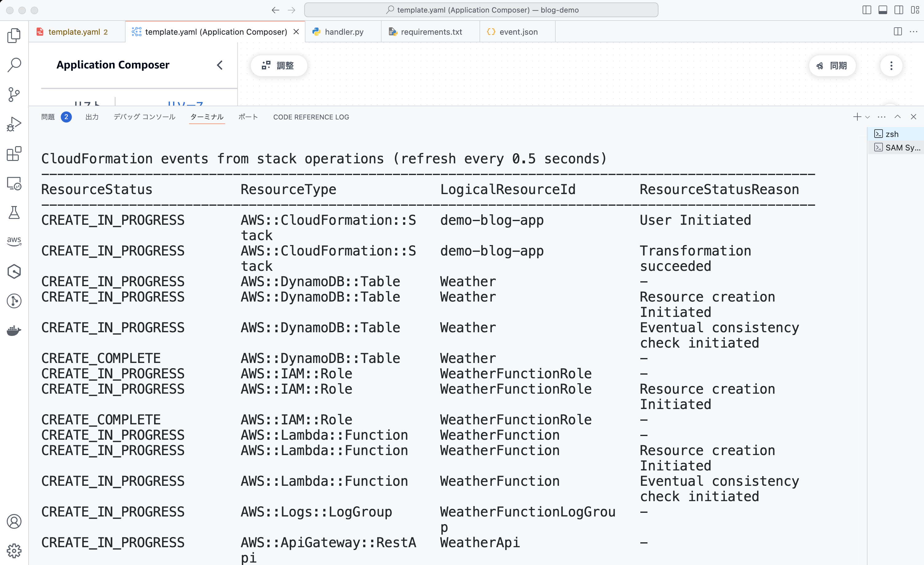Screen dimensions: 924x565
Task: Switch to template.yaml tab
Action: (x=77, y=32)
